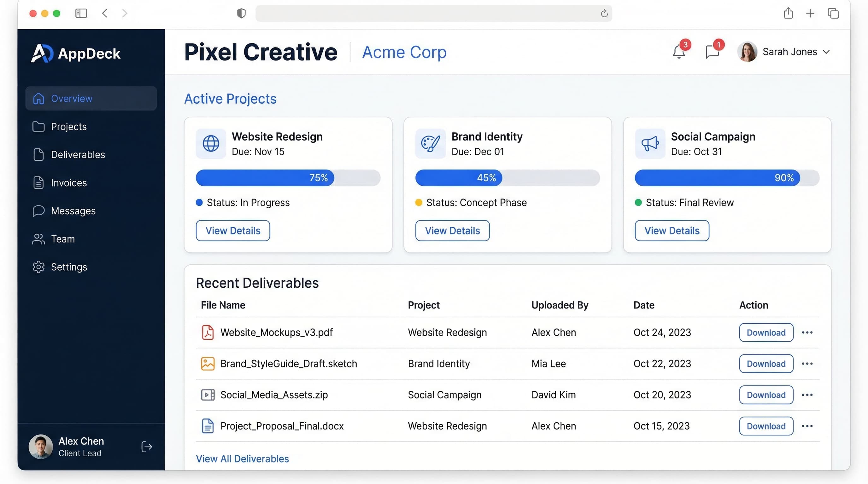Image resolution: width=868 pixels, height=484 pixels.
Task: Click the Date column header
Action: click(x=644, y=305)
